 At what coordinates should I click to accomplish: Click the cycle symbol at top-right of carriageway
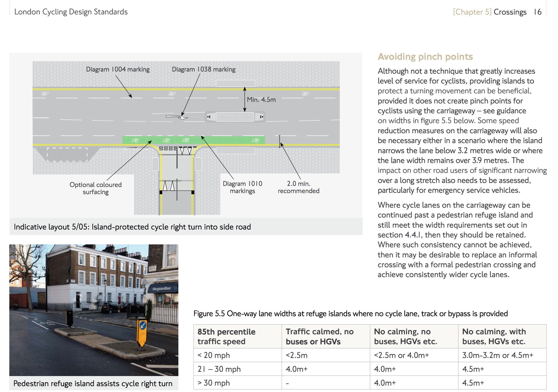[x=305, y=94]
